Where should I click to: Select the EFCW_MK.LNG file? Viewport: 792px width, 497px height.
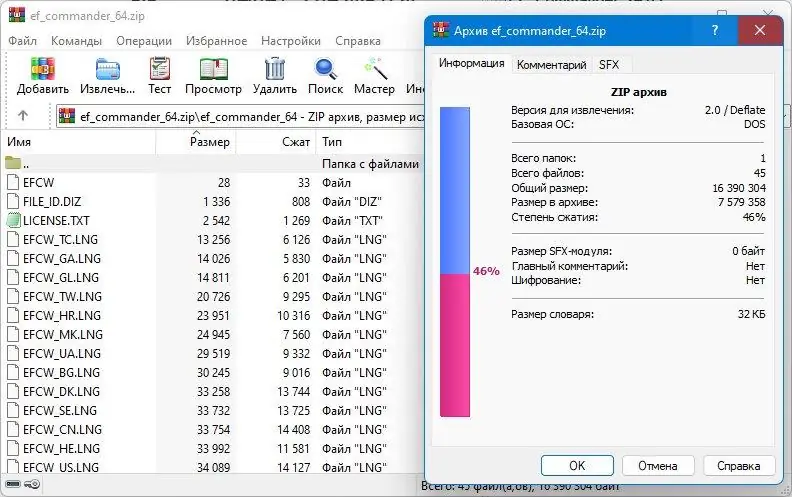[x=63, y=334]
